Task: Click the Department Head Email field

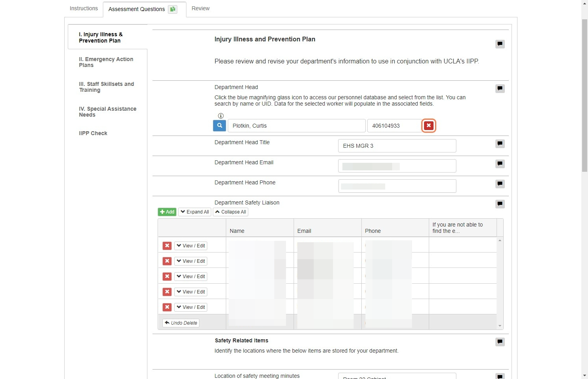Action: coord(397,166)
